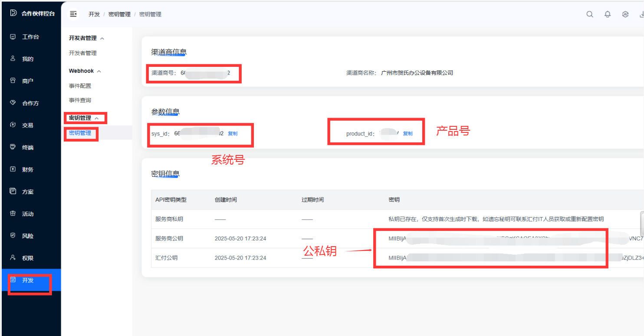Open 工作台 from the left sidebar
644x336 pixels.
[30, 37]
